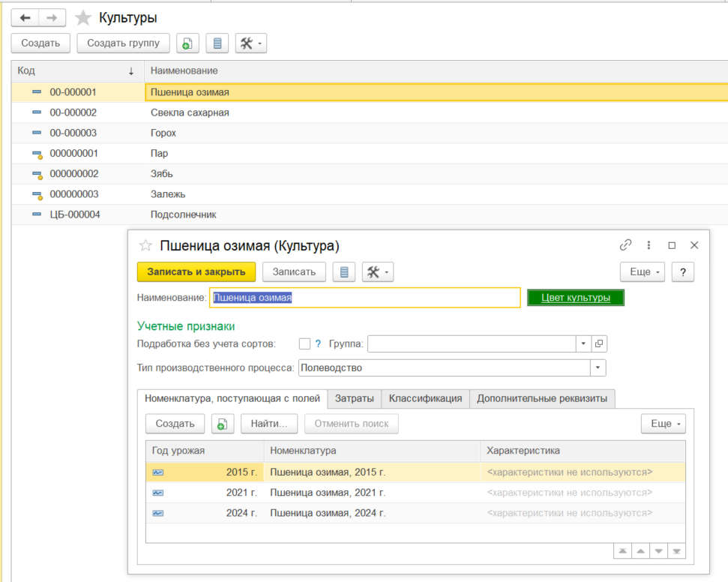The image size is (728, 582).
Task: Click the predefined item icon for Залежь
Action: point(37,195)
